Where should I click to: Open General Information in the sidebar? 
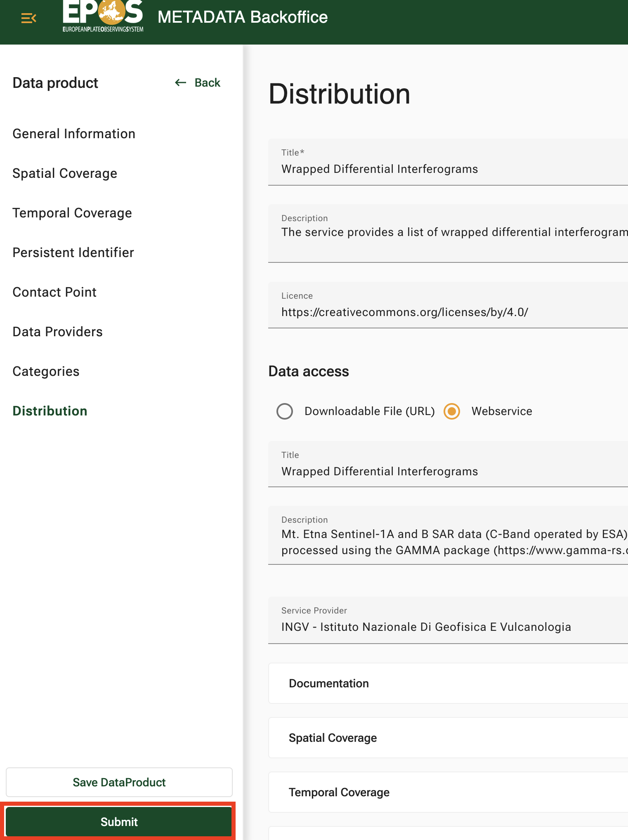[74, 134]
